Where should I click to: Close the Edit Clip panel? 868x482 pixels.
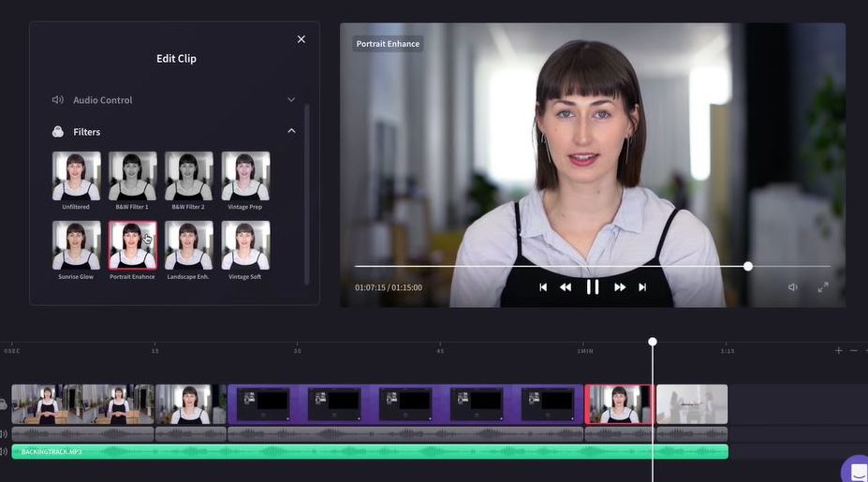(x=302, y=39)
